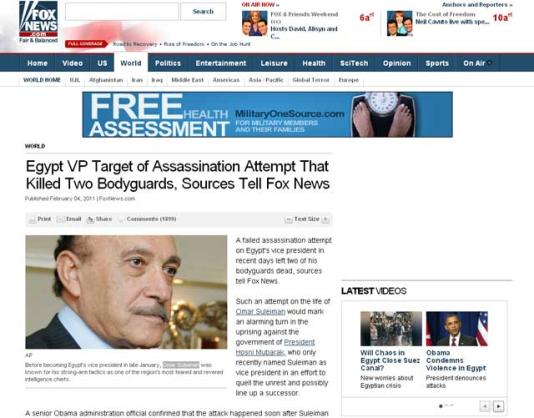The width and height of the screenshot is (534, 418).
Task: Click the Print icon in article toolbar
Action: pos(32,220)
